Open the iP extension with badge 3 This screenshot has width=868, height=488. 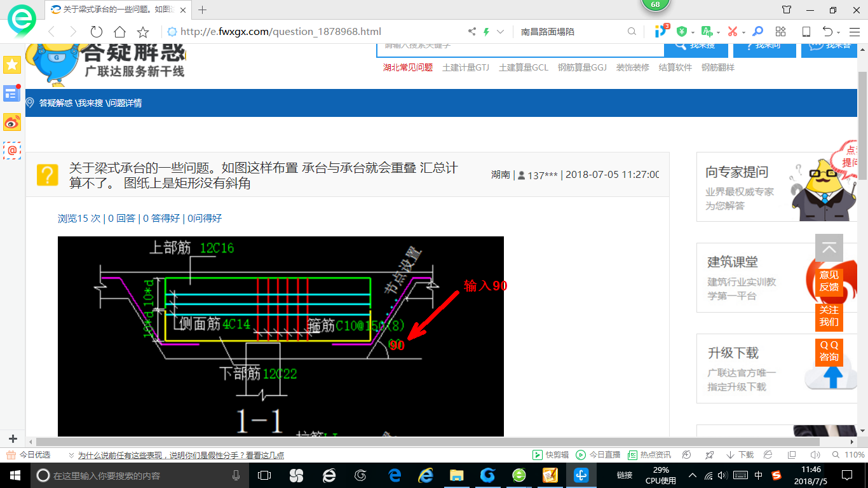pos(661,30)
